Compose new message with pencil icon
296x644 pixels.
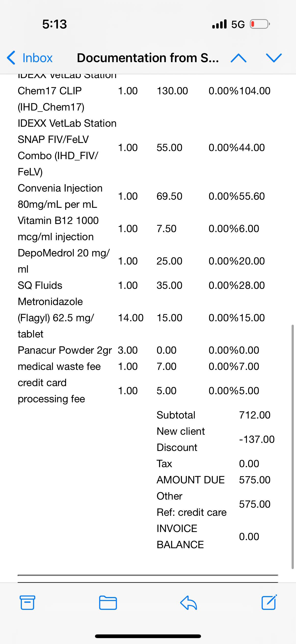(269, 602)
